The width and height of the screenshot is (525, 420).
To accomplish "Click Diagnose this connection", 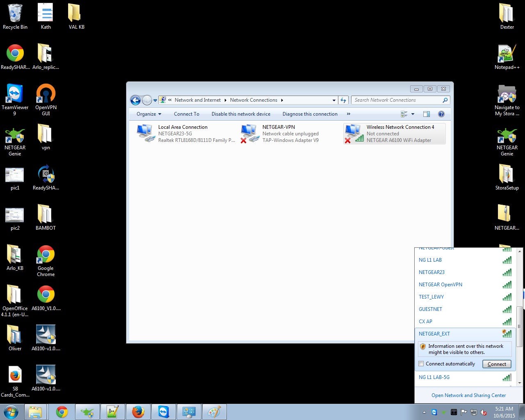I will click(x=310, y=114).
